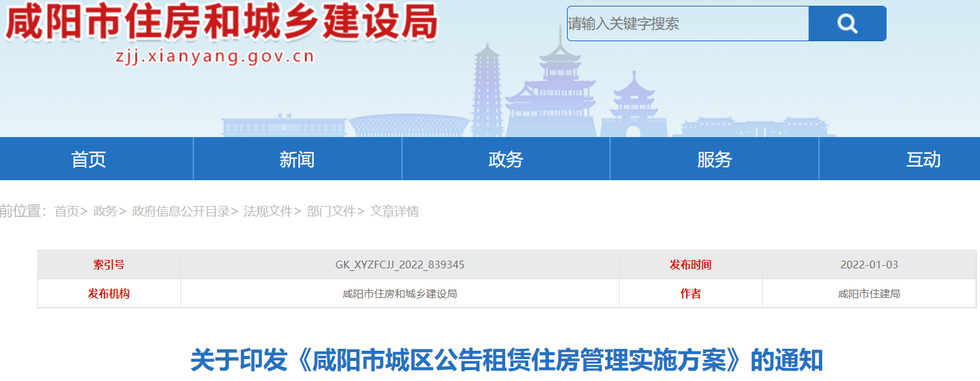
Task: Click the publish date 2022-01-03
Action: [869, 265]
